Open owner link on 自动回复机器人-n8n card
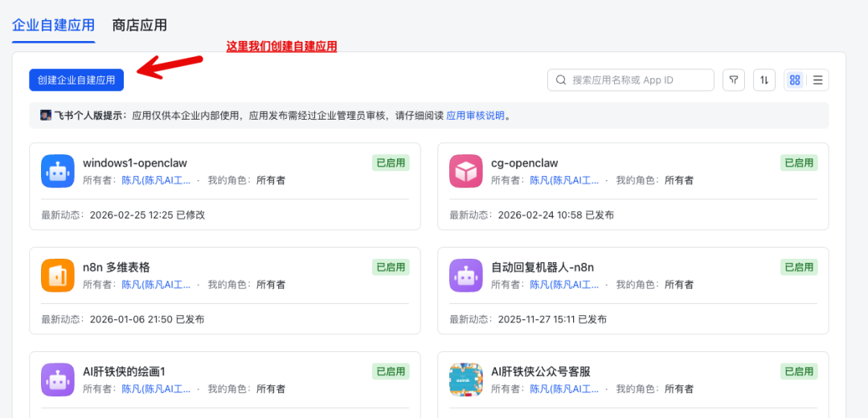 tap(565, 285)
